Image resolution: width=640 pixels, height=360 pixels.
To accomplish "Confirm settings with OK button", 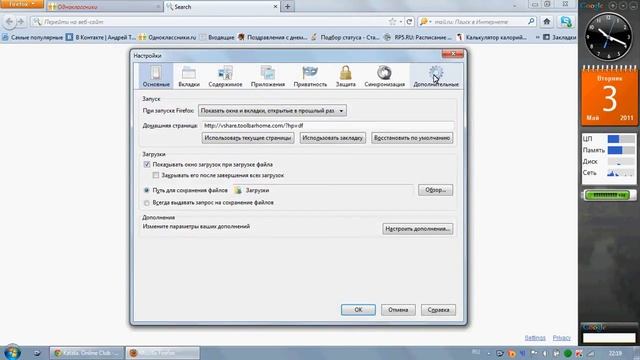I will [x=358, y=310].
